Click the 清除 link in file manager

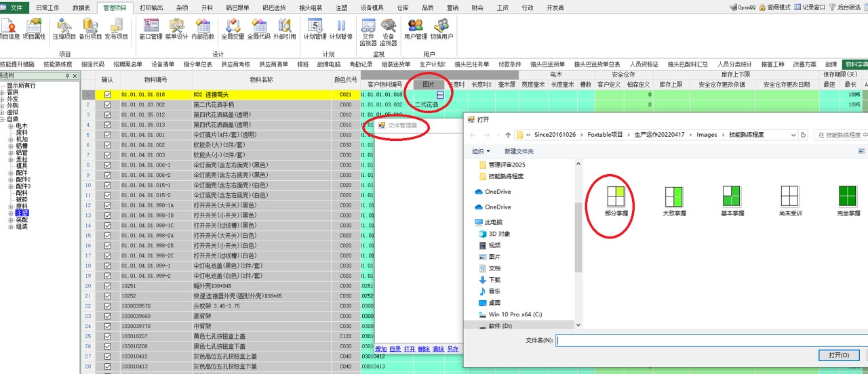pos(438,349)
